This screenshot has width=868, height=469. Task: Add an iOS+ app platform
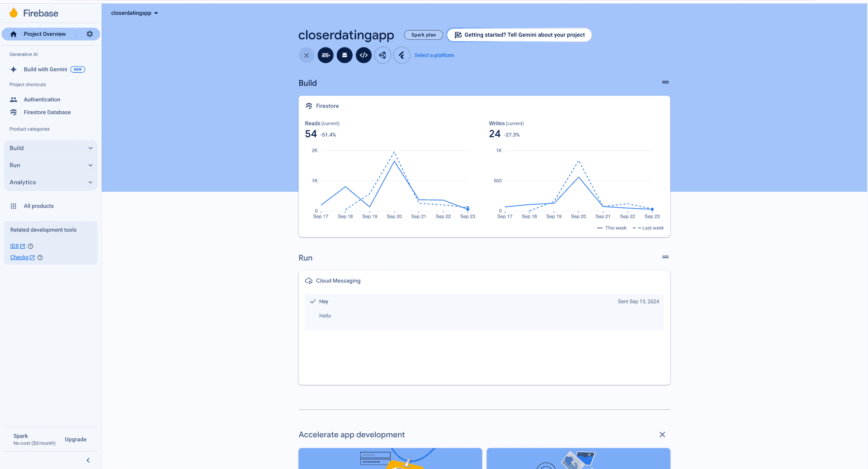coord(325,55)
